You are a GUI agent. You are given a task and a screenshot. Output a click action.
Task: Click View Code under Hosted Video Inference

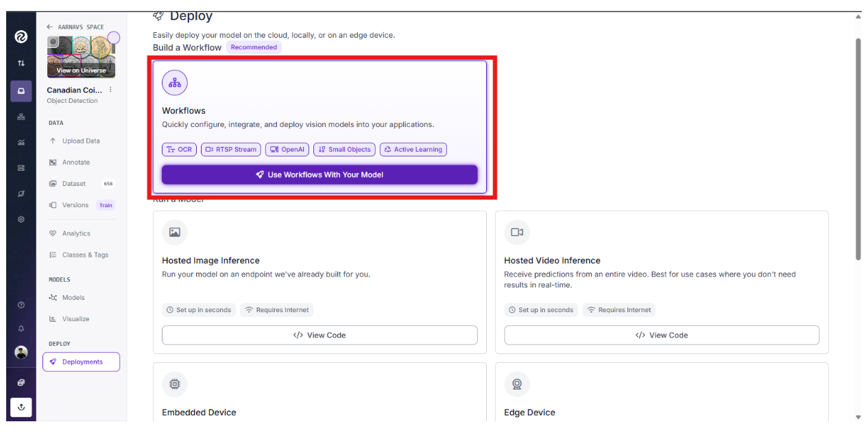tap(662, 335)
